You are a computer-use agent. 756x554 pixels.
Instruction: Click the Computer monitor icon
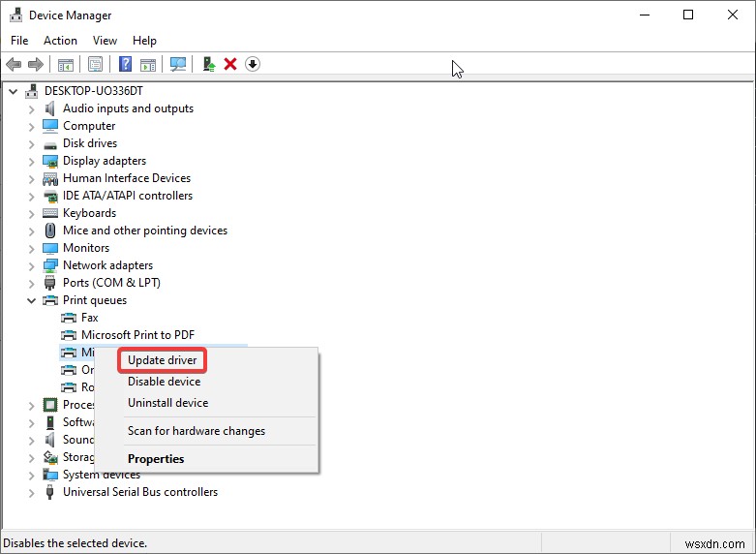[x=50, y=126]
